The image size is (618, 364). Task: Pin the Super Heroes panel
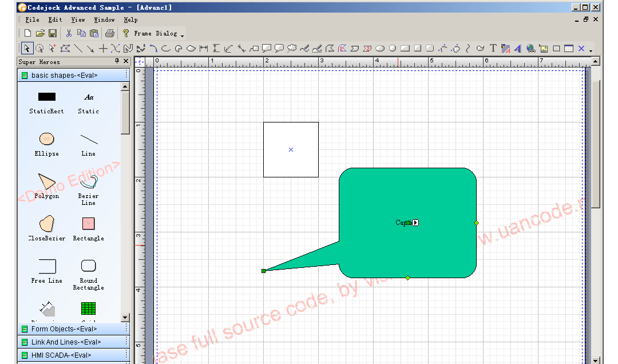(x=117, y=61)
